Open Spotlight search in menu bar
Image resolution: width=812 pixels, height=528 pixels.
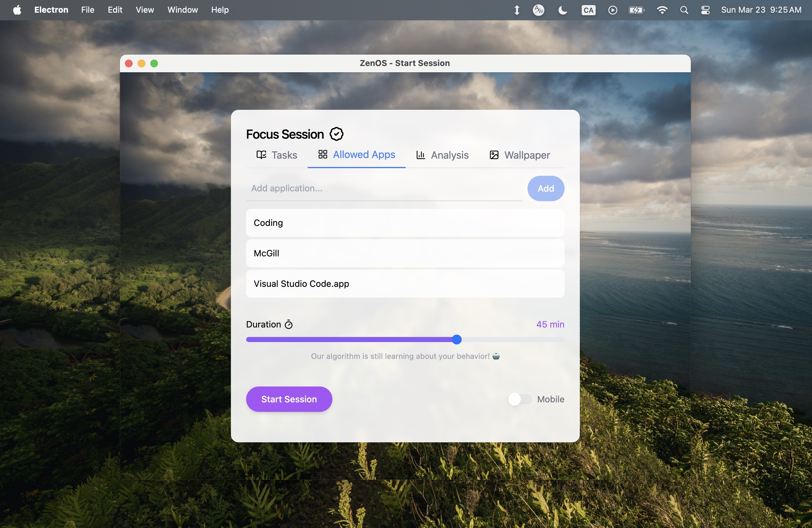point(684,10)
